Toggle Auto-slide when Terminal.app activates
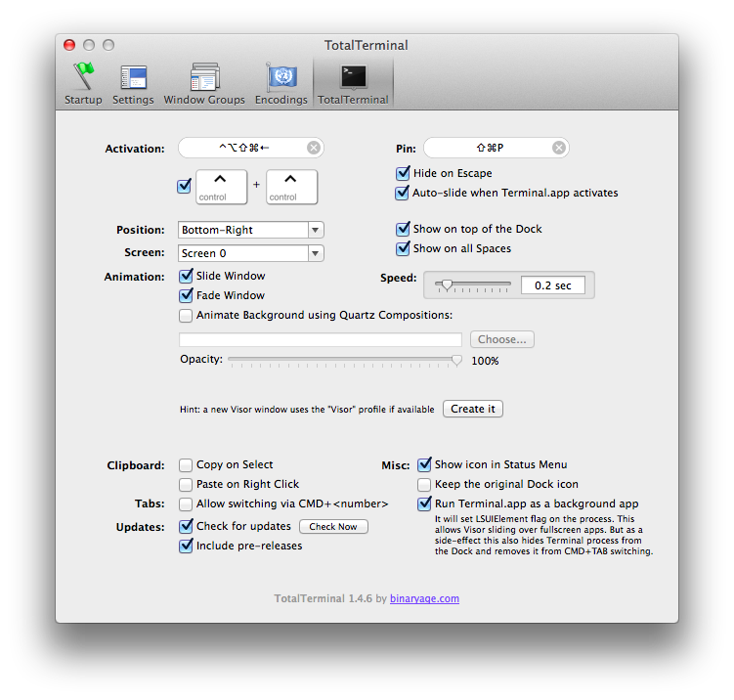 click(x=403, y=193)
